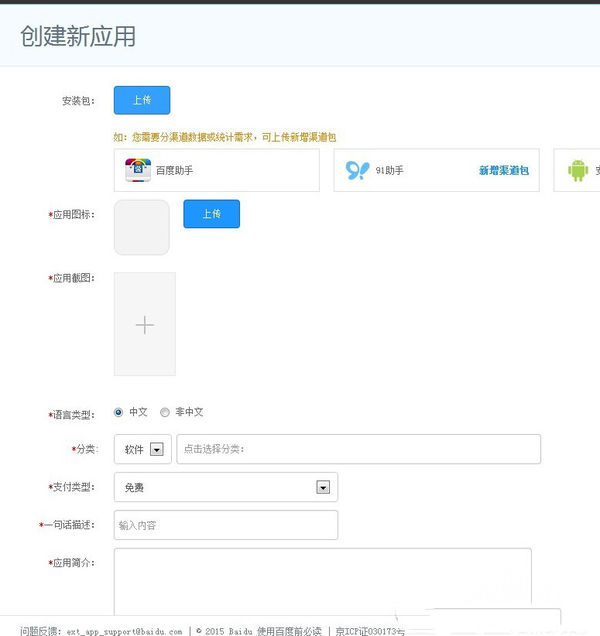Click the green Android robot icon
This screenshot has height=636, width=600.
[x=578, y=171]
